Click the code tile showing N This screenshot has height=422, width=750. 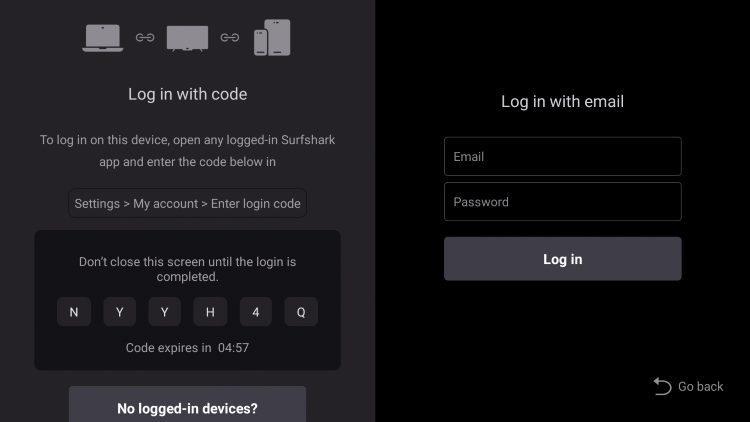[74, 312]
